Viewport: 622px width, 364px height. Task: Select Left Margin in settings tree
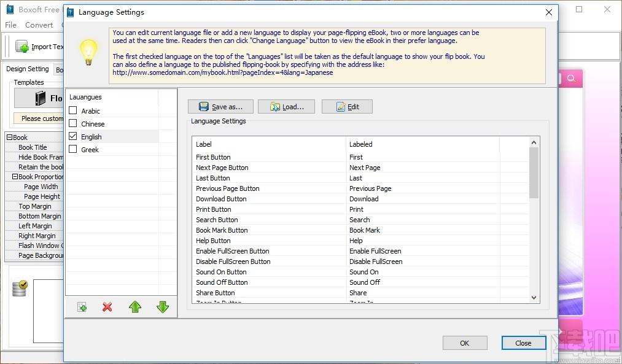click(x=34, y=226)
